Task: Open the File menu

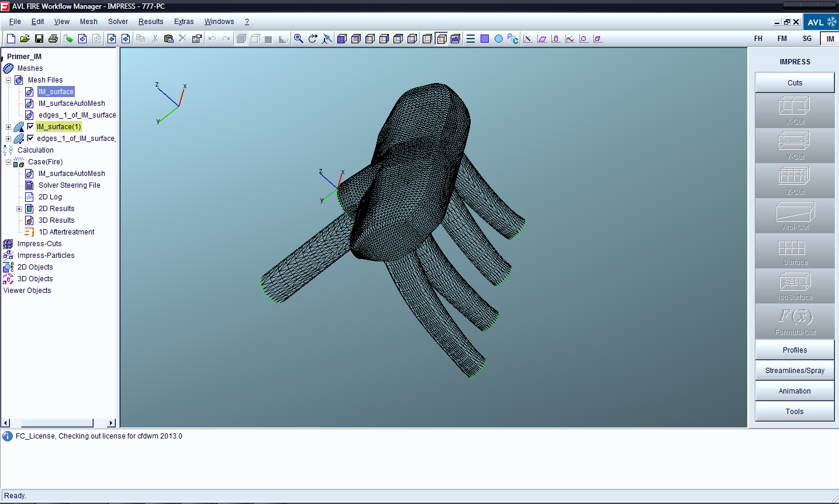Action: 15,22
